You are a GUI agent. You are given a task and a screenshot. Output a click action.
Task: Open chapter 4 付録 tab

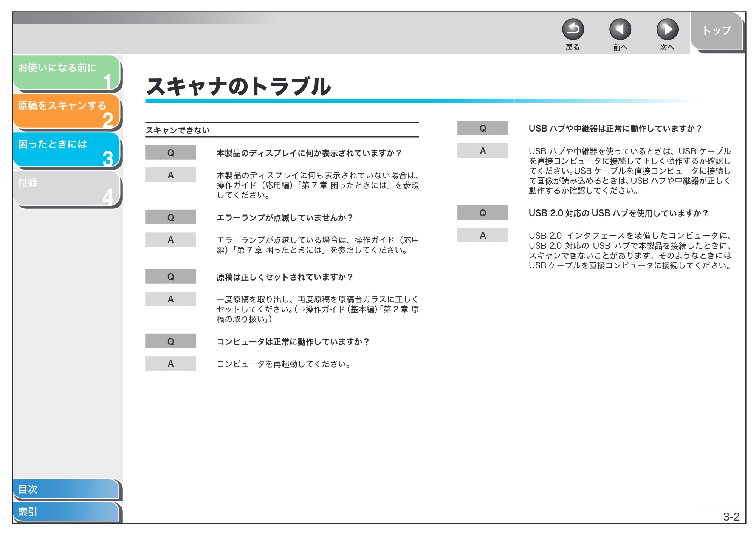tap(67, 188)
